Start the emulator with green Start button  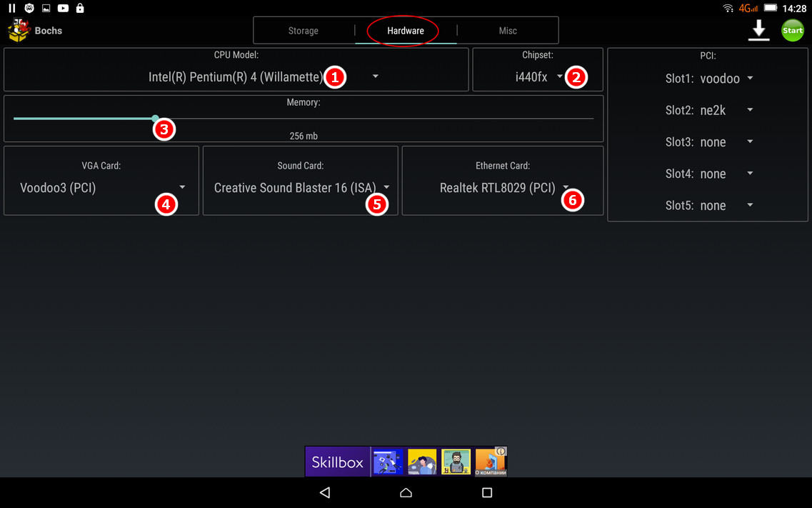(x=792, y=30)
